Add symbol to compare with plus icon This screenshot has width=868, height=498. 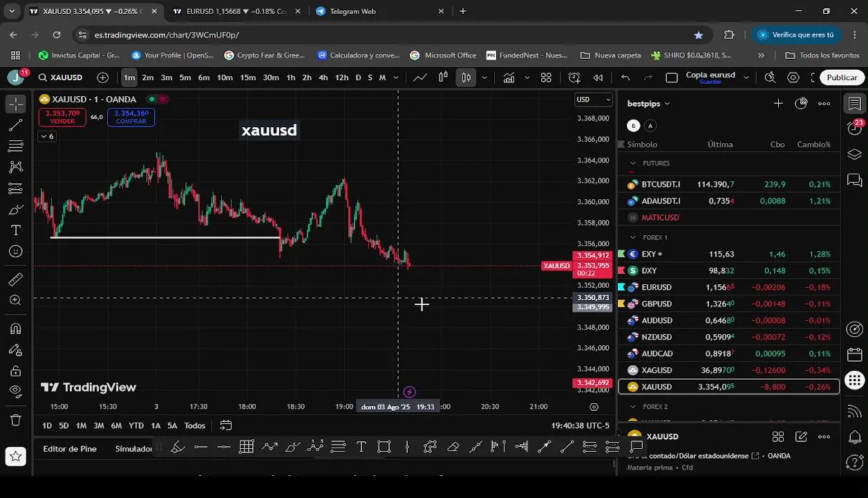(x=103, y=77)
